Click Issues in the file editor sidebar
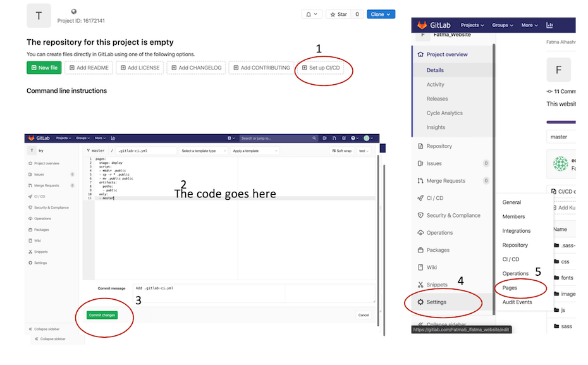This screenshot has width=588, height=365. (x=39, y=175)
